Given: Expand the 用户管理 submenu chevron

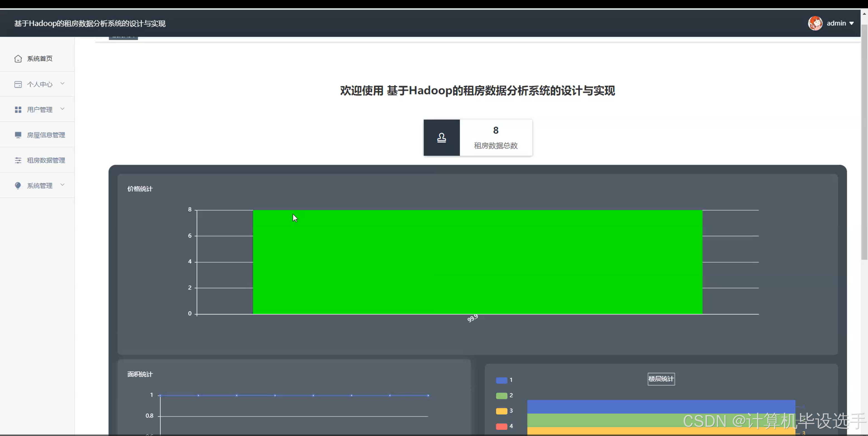Looking at the screenshot, I should (x=62, y=109).
